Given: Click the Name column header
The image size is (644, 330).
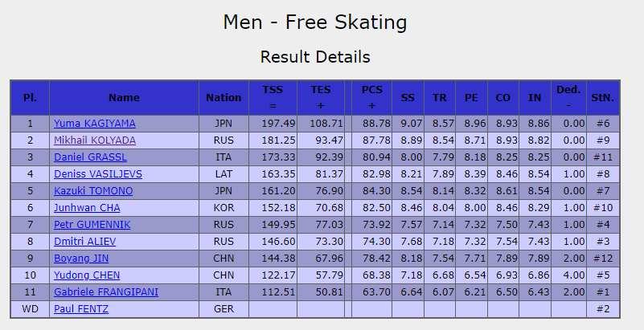Looking at the screenshot, I should [x=124, y=98].
